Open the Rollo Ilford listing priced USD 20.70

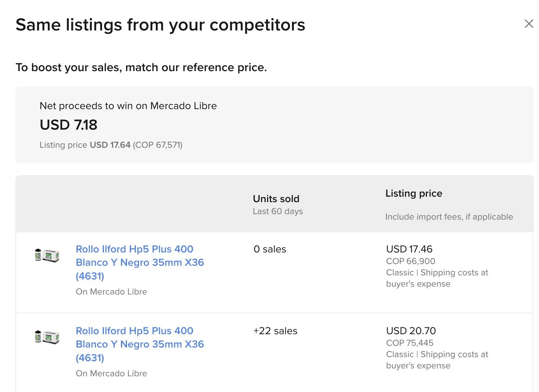140,344
